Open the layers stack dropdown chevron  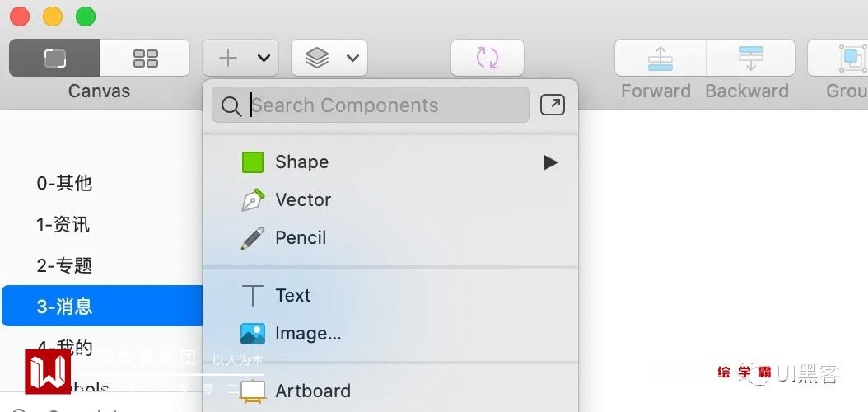[352, 58]
